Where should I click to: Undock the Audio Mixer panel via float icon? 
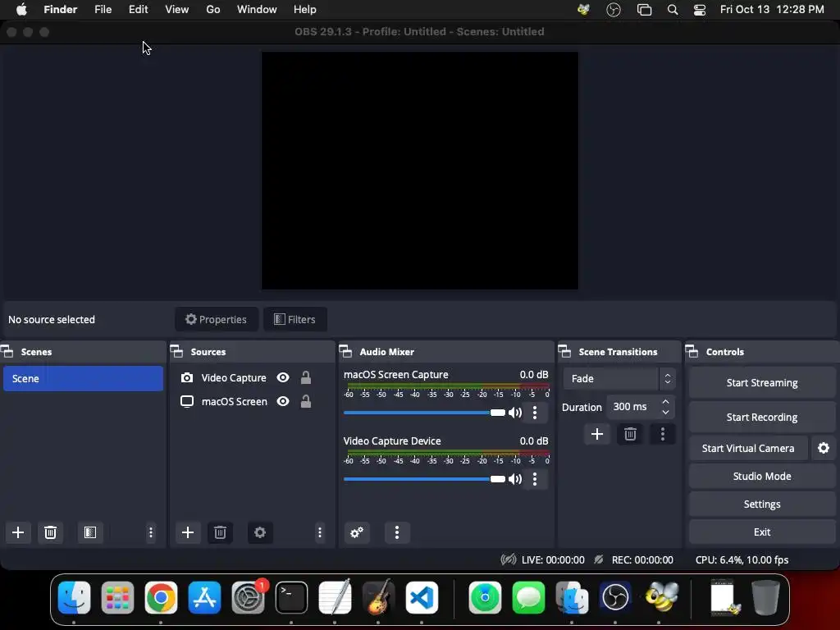tap(346, 352)
